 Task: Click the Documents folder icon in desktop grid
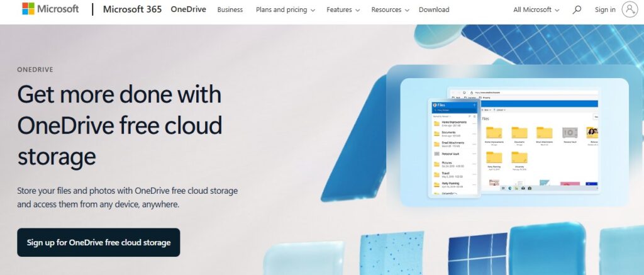(x=519, y=133)
